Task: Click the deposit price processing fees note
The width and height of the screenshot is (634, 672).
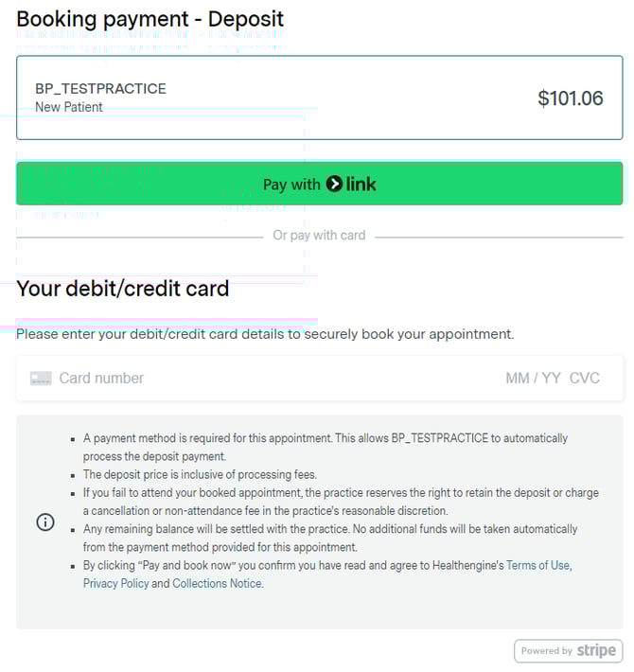Action: (200, 474)
